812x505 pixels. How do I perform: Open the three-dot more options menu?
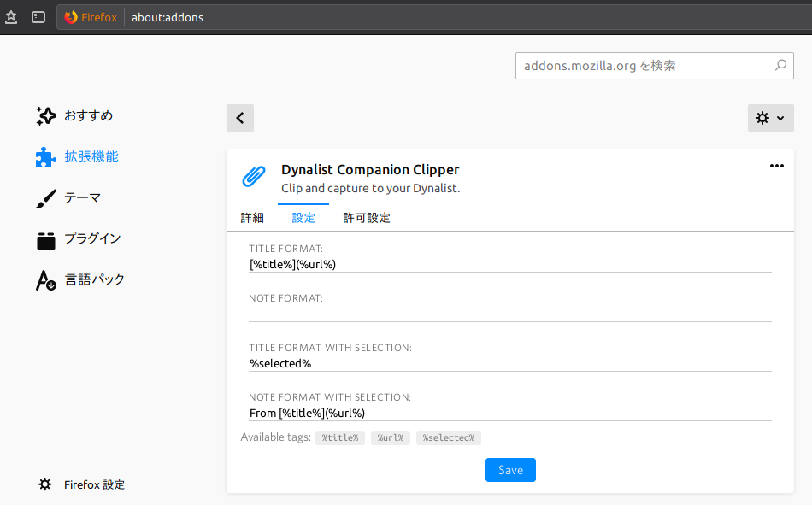776,166
